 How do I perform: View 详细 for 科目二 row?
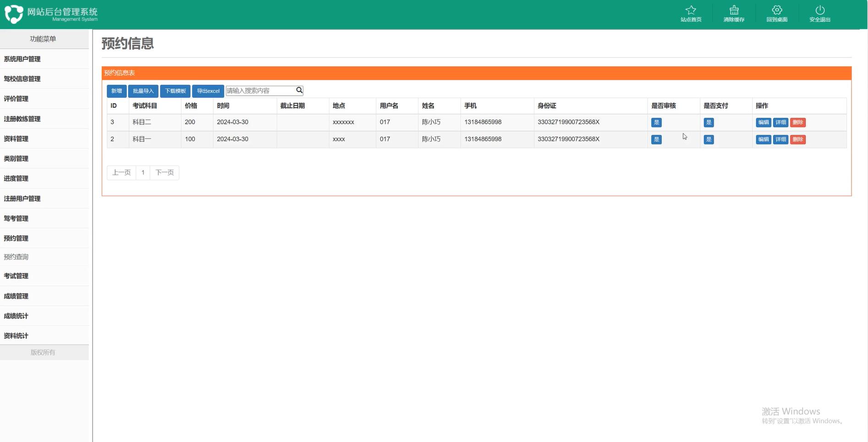tap(780, 122)
